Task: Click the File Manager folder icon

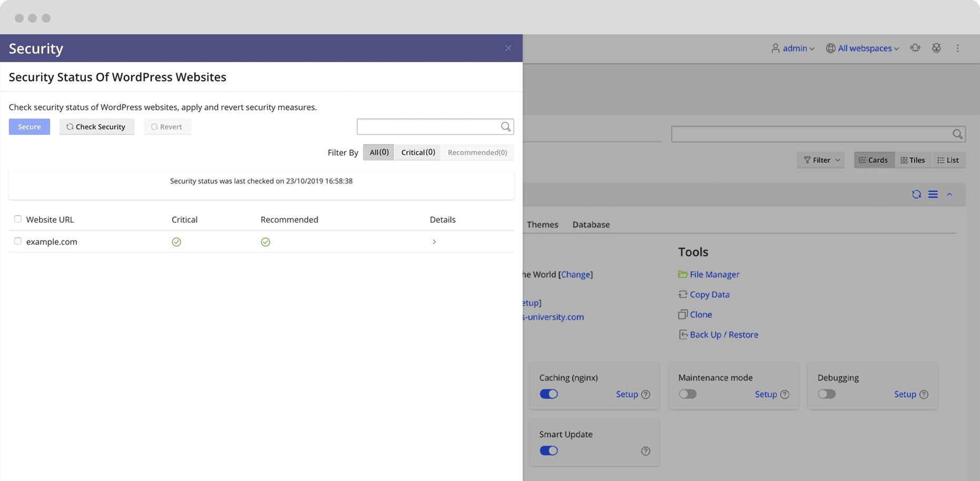Action: (682, 274)
